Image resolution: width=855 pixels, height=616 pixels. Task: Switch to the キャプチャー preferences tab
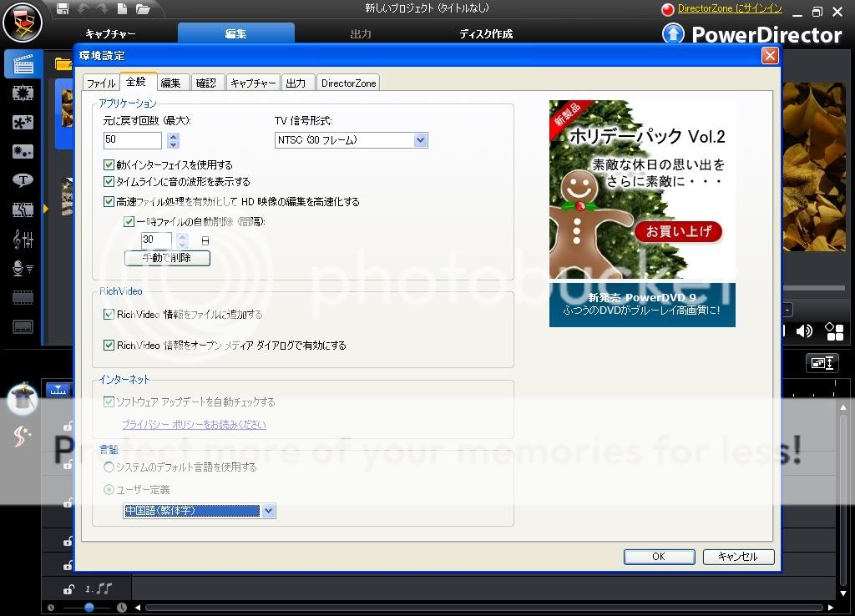pyautogui.click(x=253, y=83)
